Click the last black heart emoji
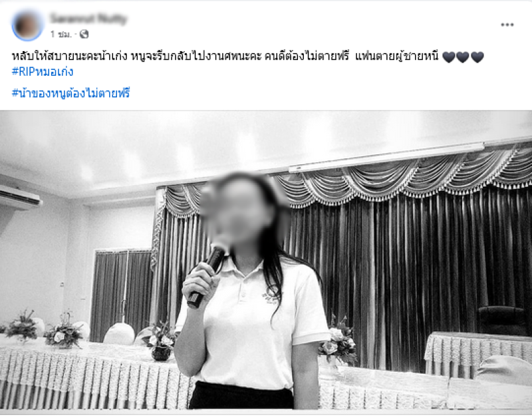532x417 pixels. point(477,57)
